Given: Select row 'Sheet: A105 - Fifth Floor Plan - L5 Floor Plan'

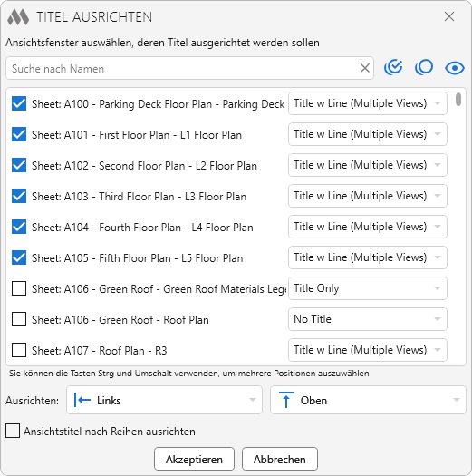Looking at the screenshot, I should tap(137, 258).
